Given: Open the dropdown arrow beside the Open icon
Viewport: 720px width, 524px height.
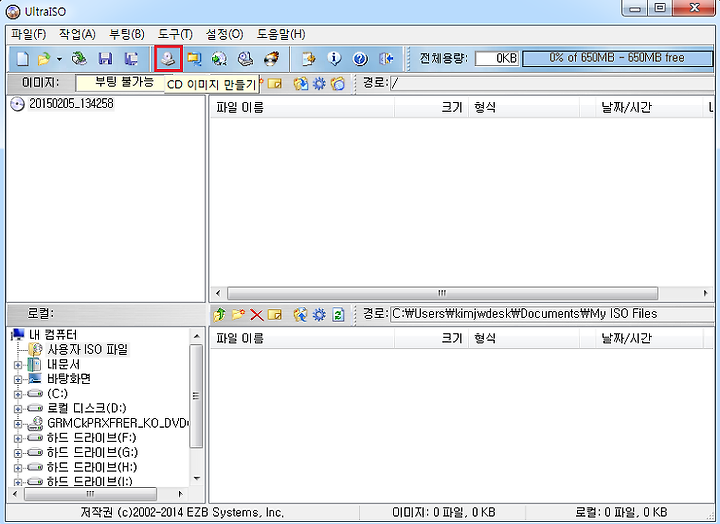Looking at the screenshot, I should [x=59, y=59].
